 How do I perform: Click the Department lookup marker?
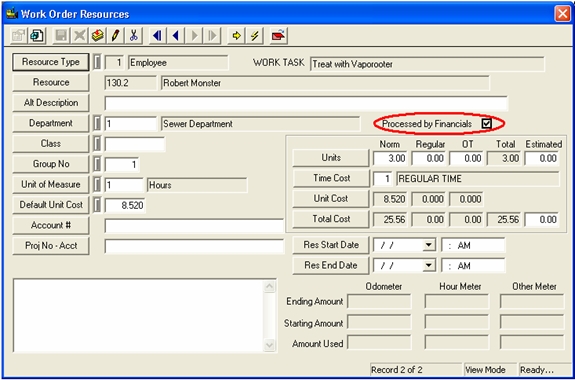(97, 124)
